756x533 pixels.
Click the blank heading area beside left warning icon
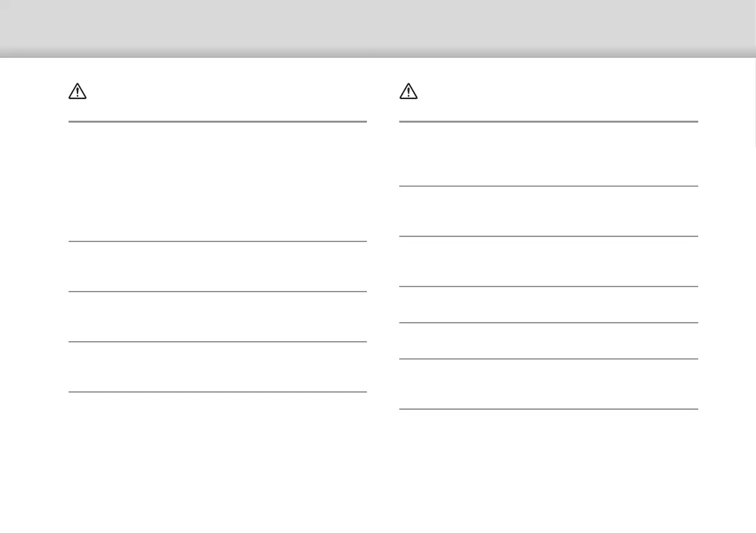(229, 93)
